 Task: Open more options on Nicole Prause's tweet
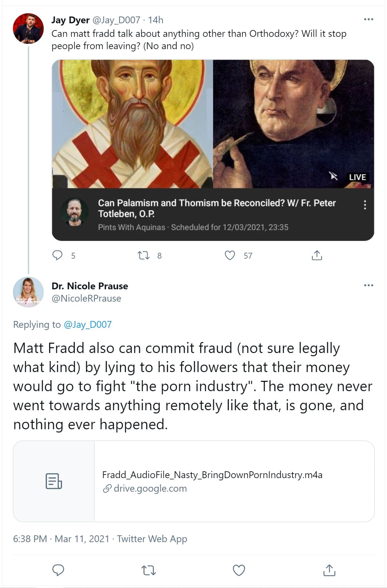pyautogui.click(x=369, y=285)
